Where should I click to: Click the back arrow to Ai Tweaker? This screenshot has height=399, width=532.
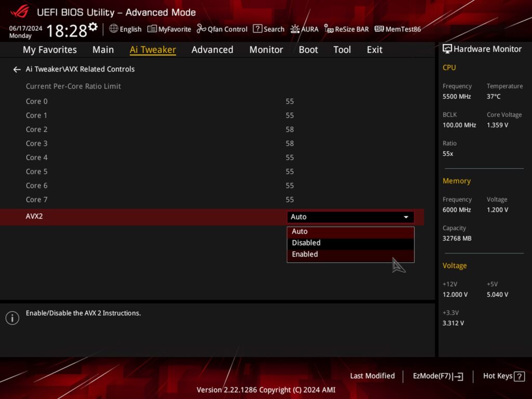point(17,70)
